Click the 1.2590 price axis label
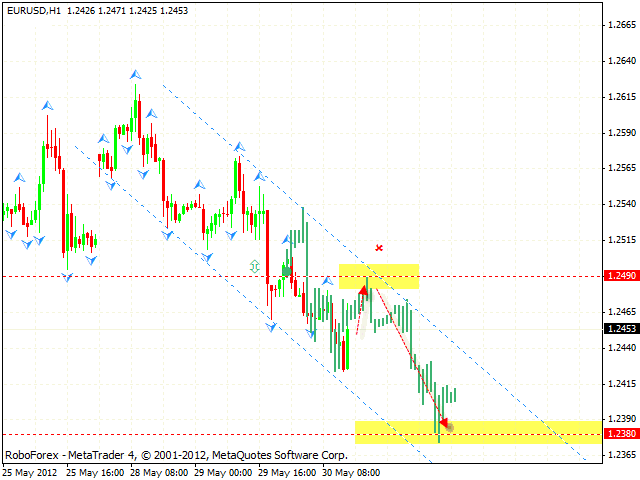The image size is (640, 480). 622,133
